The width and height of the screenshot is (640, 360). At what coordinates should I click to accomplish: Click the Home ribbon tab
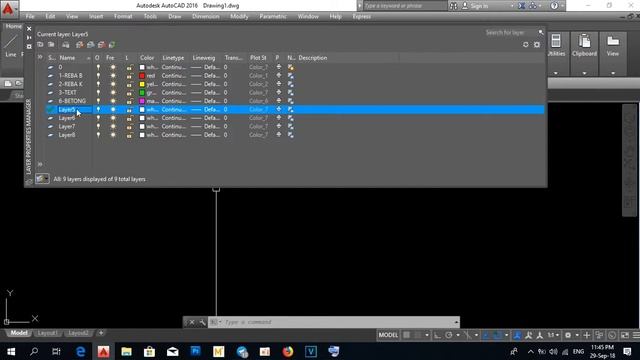[13, 26]
